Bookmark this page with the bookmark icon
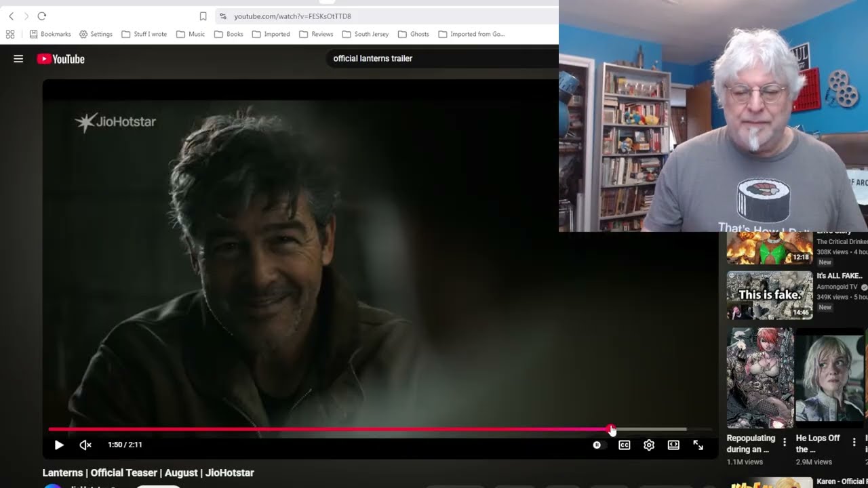Screen dimensions: 868x488 click(x=203, y=16)
